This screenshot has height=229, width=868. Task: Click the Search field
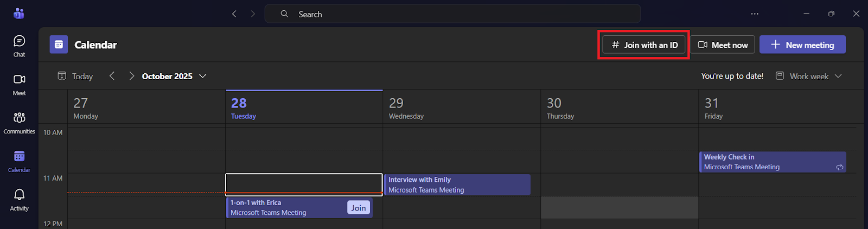tap(452, 14)
